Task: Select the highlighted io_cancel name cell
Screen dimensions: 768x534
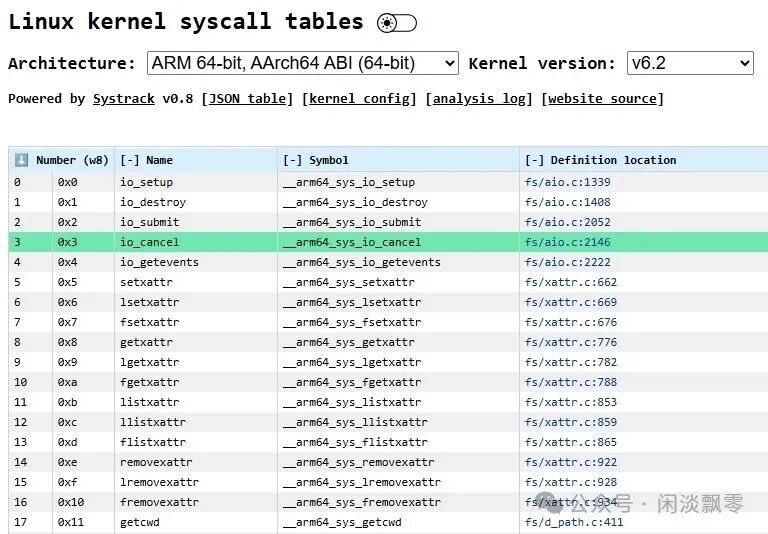Action: tap(196, 242)
